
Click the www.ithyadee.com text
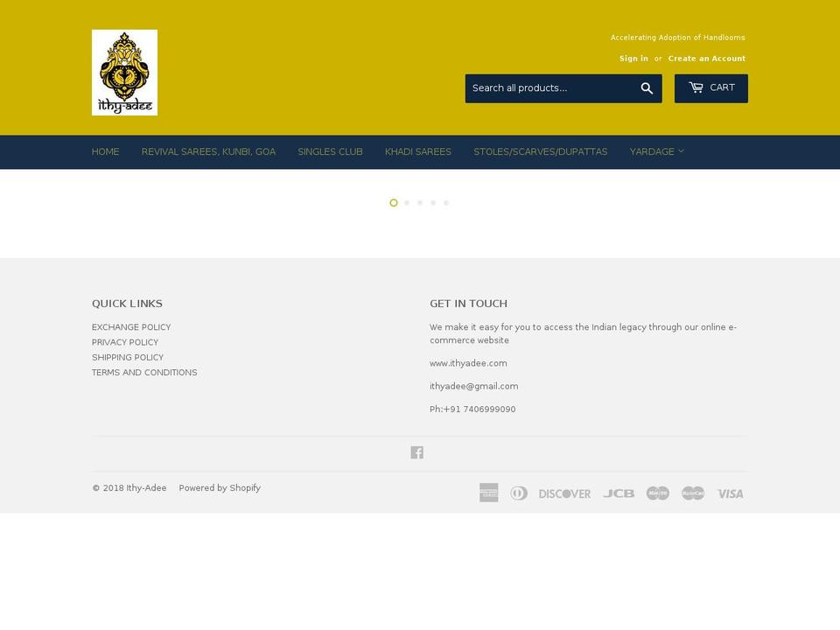pos(468,363)
